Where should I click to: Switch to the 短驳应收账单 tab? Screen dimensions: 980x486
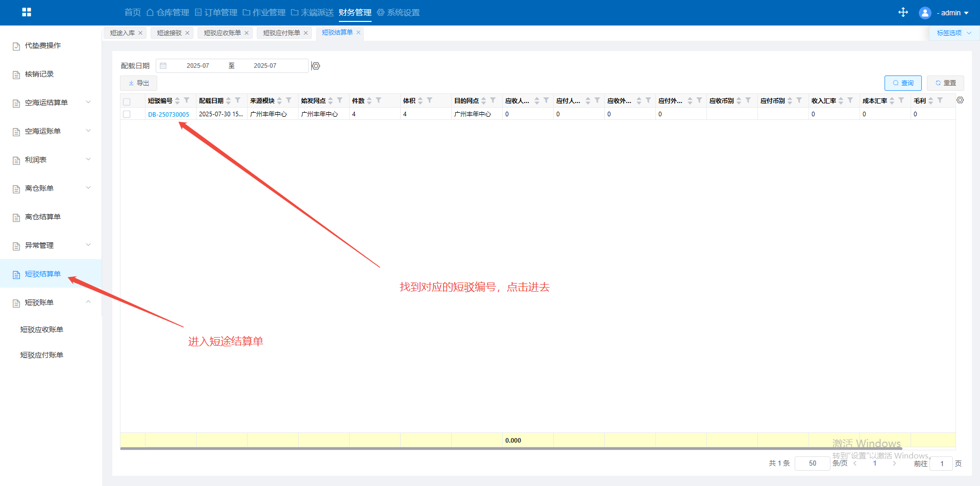pyautogui.click(x=222, y=33)
